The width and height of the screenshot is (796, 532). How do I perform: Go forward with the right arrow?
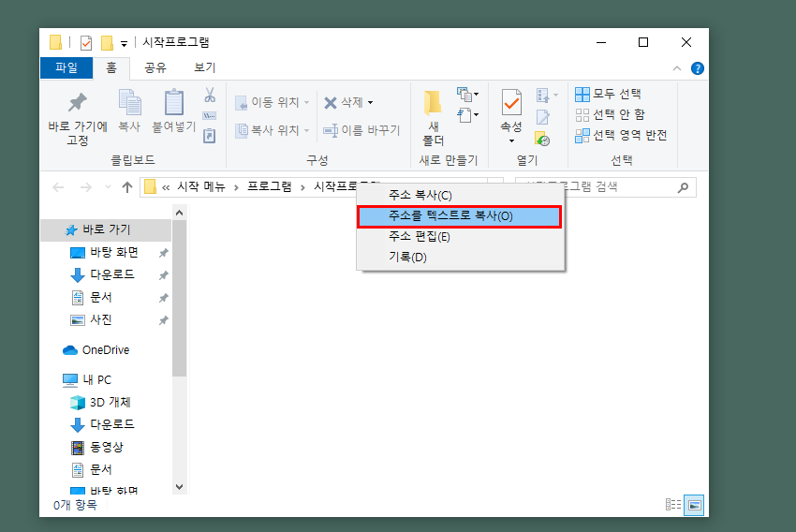[86, 187]
